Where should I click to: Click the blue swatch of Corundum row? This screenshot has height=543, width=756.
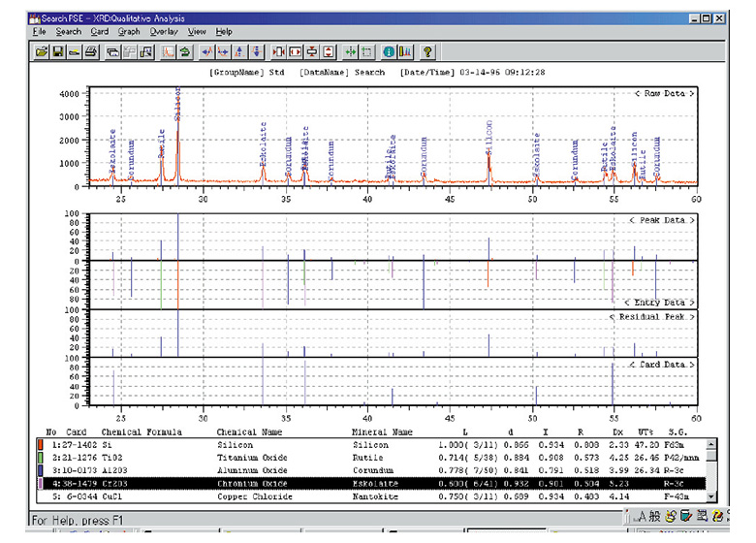41,470
